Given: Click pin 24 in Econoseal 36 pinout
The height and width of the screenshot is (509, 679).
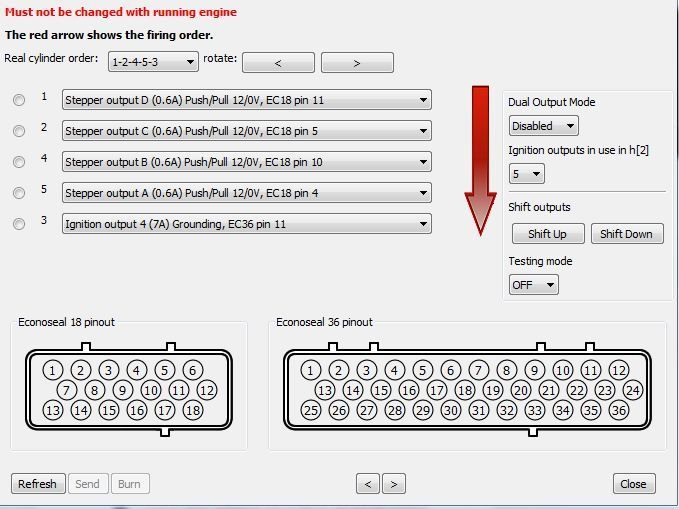Looking at the screenshot, I should 633,390.
